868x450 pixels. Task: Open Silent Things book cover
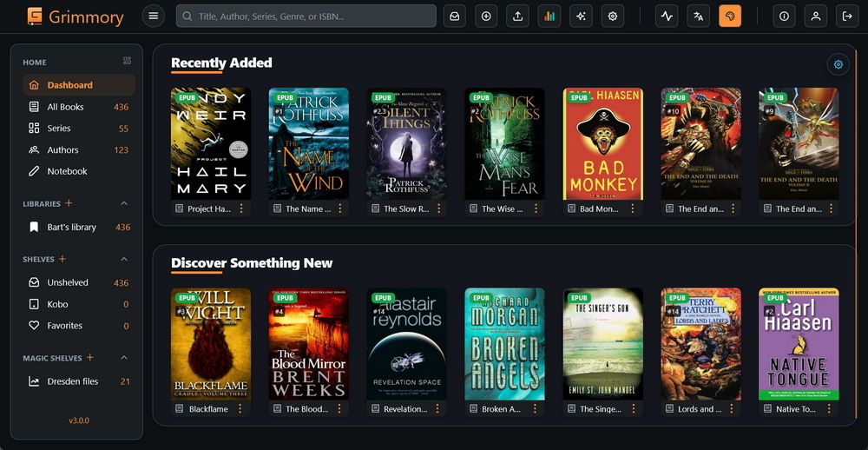[407, 143]
